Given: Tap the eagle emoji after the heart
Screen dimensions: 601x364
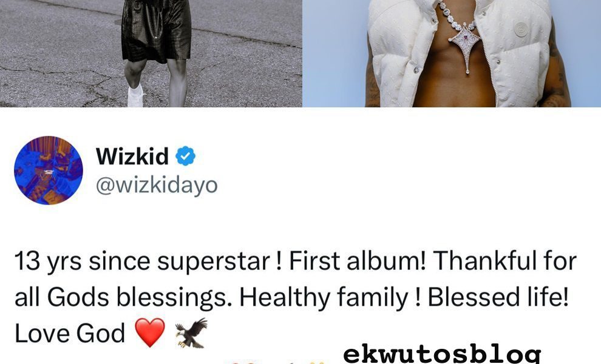Looking at the screenshot, I should click(191, 332).
